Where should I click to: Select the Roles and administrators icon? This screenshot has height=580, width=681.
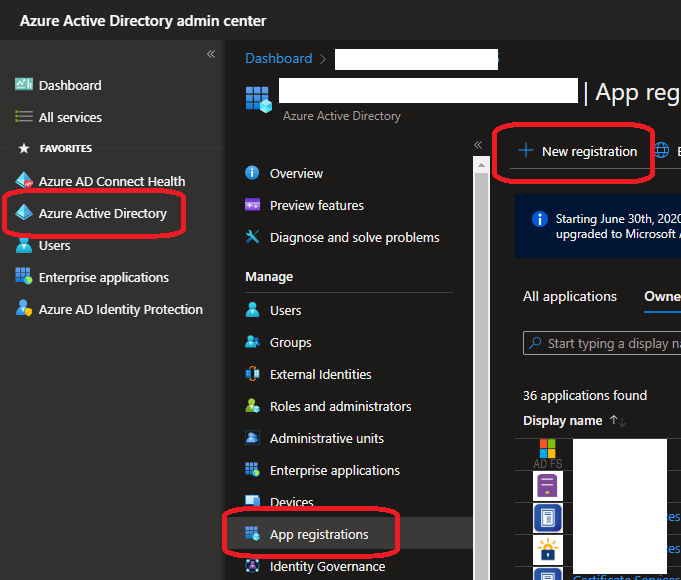click(x=253, y=406)
